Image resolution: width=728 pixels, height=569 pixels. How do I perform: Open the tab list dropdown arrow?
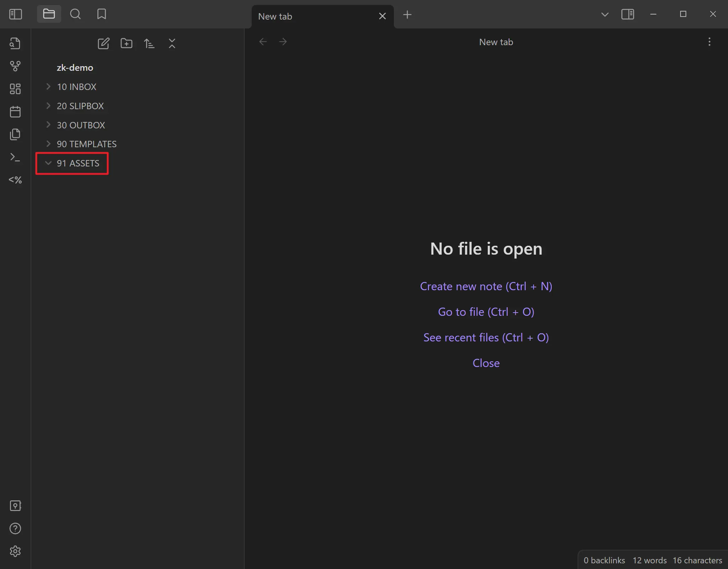pyautogui.click(x=605, y=15)
